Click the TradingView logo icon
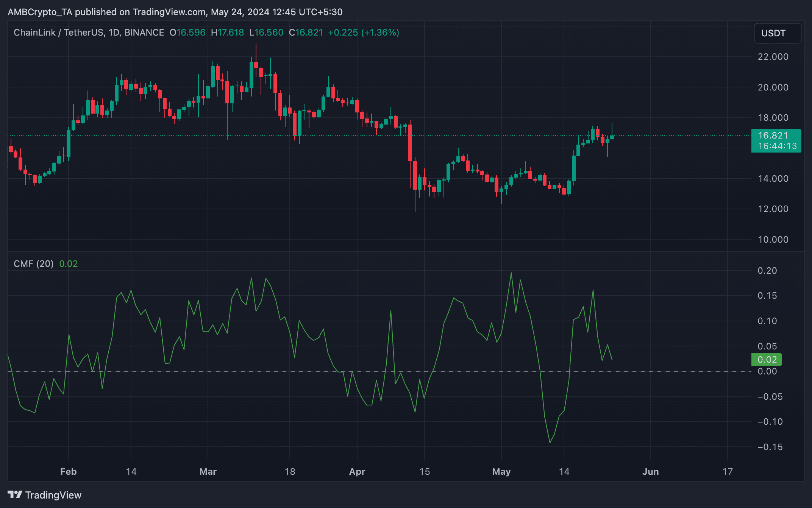This screenshot has width=812, height=508. click(x=15, y=494)
